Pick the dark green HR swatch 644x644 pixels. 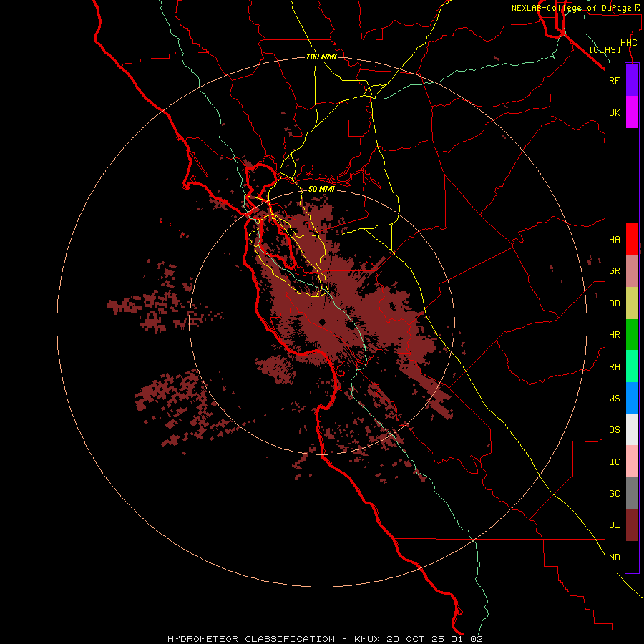tap(632, 335)
